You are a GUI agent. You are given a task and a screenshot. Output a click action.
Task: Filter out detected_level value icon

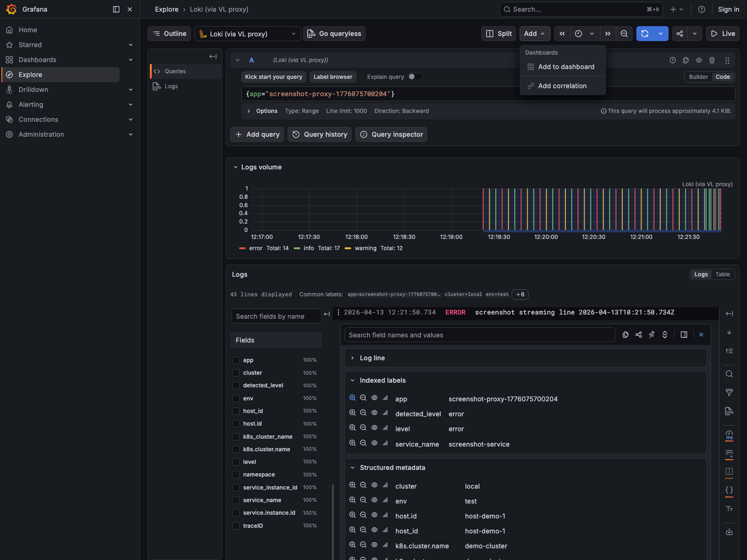tap(363, 413)
